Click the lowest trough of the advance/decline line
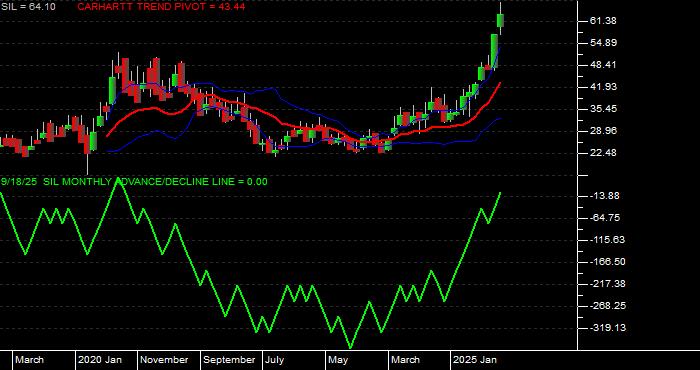The width and height of the screenshot is (700, 370). click(x=350, y=347)
